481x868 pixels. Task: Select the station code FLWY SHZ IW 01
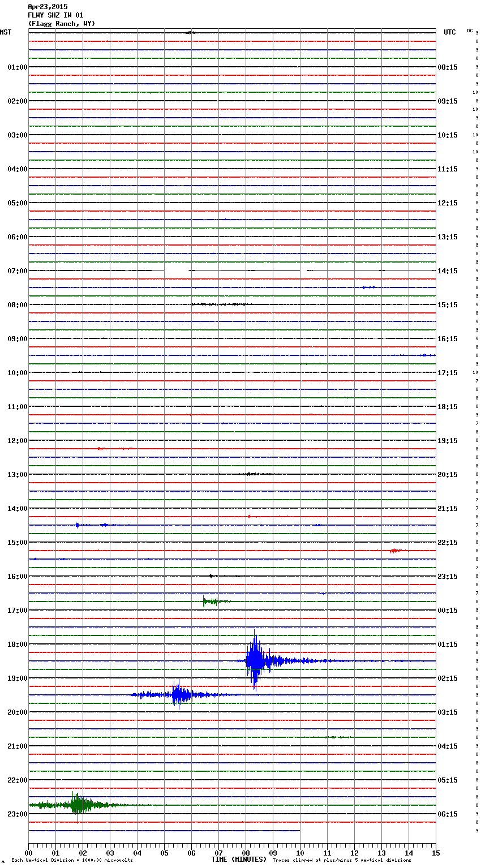55,15
